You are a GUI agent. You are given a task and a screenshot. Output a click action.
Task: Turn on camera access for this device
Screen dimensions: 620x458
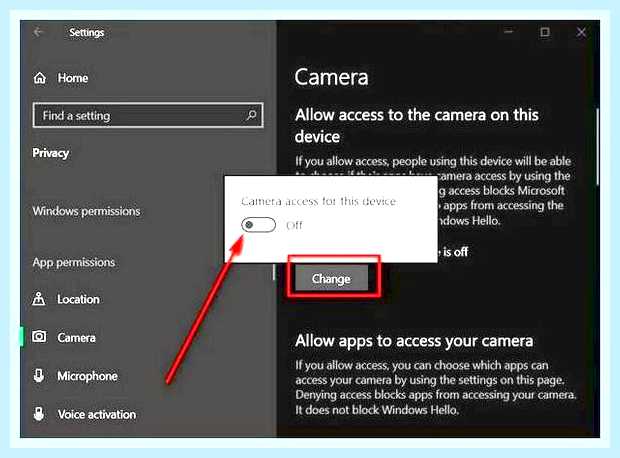258,225
